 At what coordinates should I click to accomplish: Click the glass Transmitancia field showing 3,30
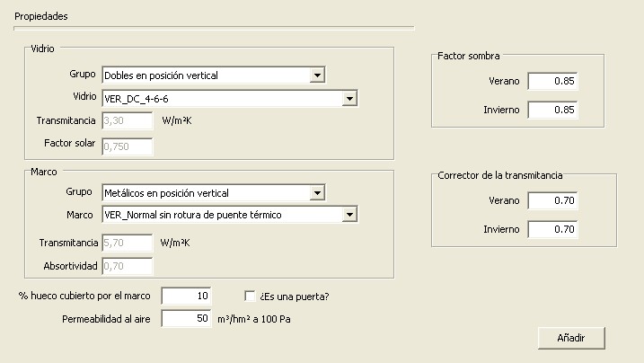coord(128,120)
